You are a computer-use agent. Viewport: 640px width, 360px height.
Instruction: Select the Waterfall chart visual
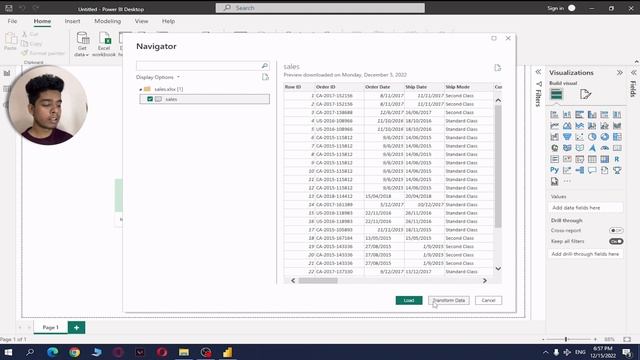tap(554, 137)
